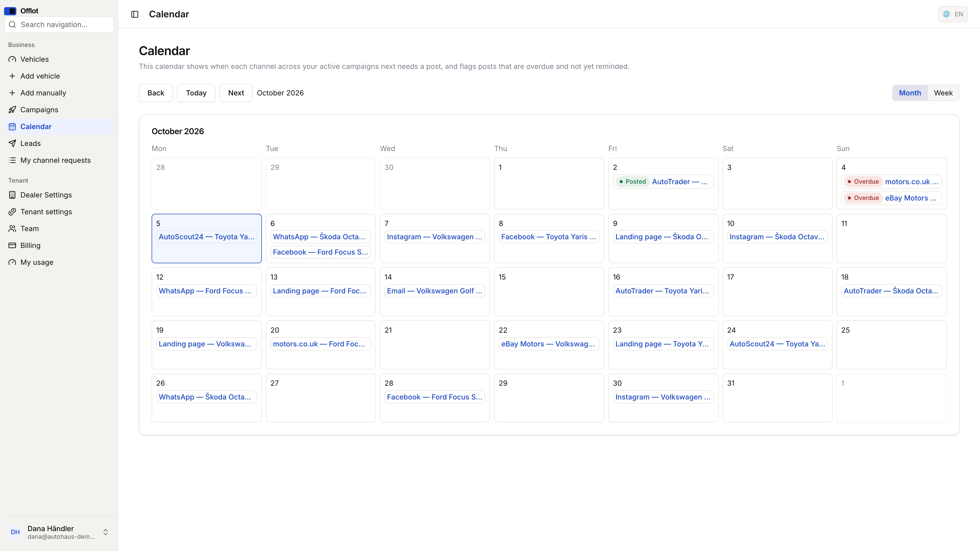Click the Vehicles gauge icon
980x551 pixels.
pyautogui.click(x=12, y=59)
